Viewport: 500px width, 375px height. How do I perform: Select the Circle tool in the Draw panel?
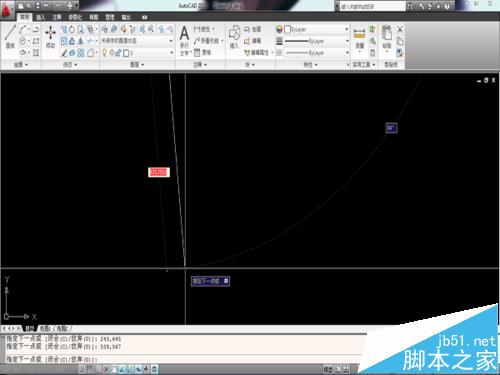pos(23,41)
